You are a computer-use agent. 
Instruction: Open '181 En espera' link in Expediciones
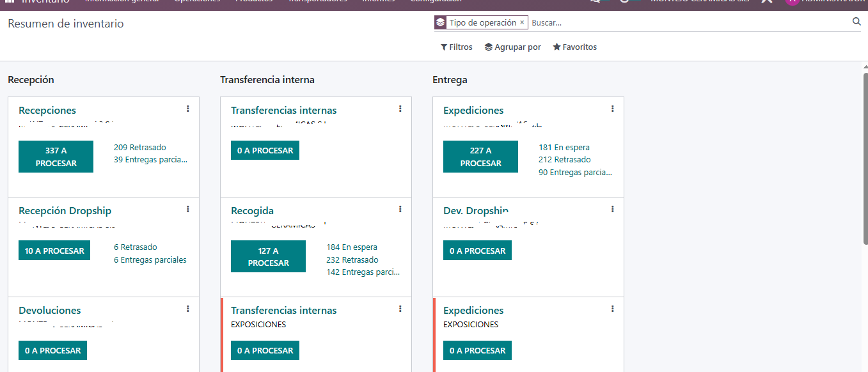[x=564, y=148]
